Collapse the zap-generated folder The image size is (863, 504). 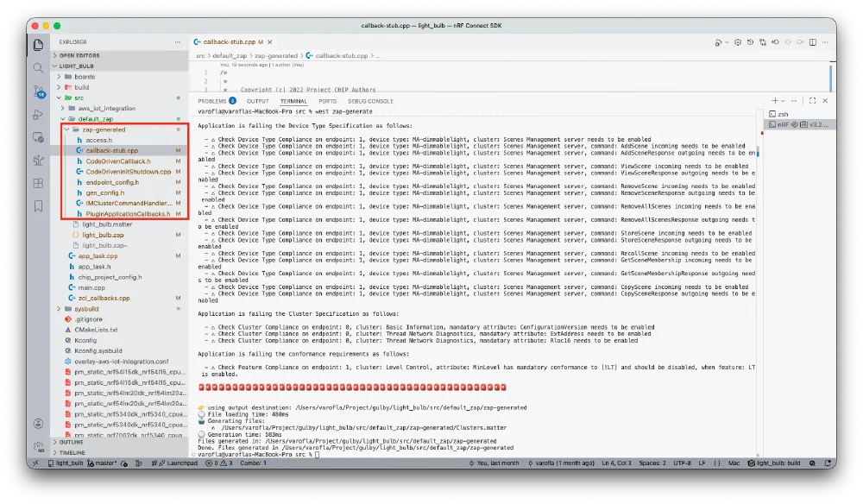coord(67,129)
